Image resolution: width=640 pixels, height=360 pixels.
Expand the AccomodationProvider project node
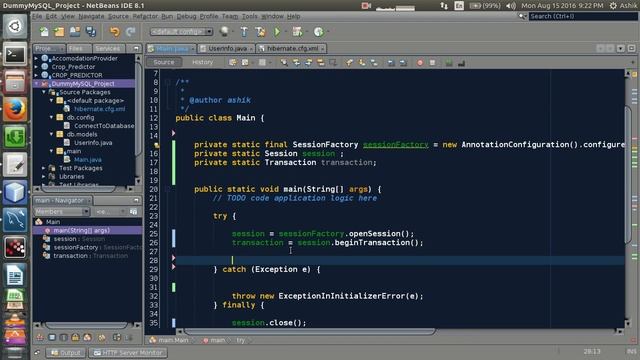click(x=36, y=58)
